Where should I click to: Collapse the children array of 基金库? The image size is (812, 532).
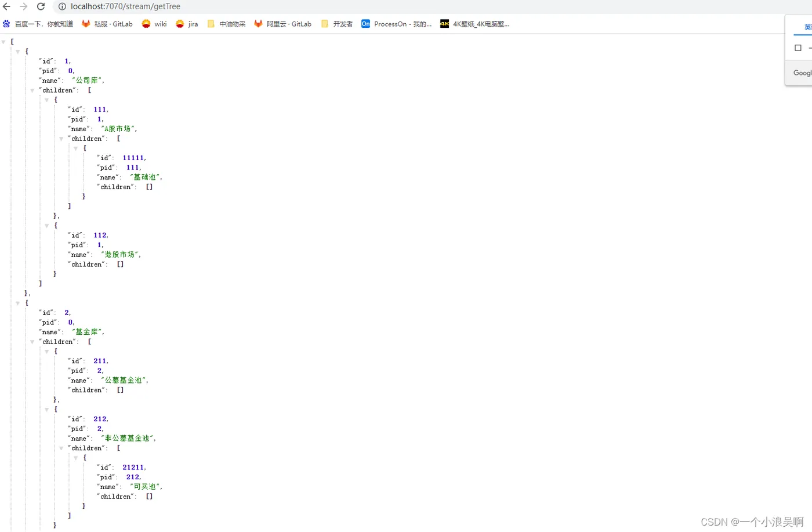pos(32,342)
